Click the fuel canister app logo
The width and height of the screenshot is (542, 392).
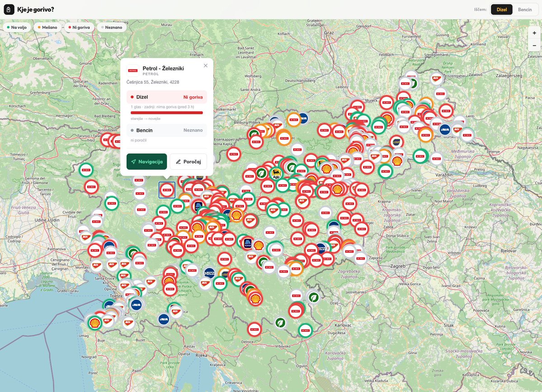[x=9, y=9]
